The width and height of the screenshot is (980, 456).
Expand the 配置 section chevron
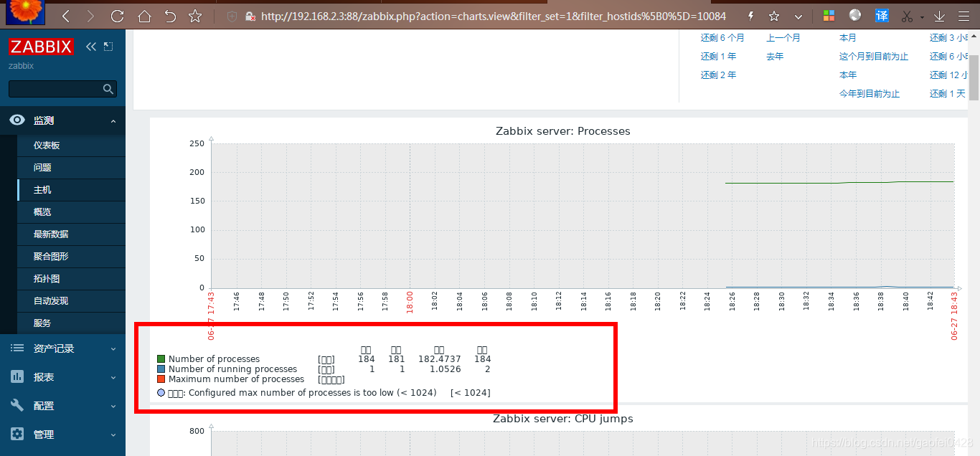[113, 407]
